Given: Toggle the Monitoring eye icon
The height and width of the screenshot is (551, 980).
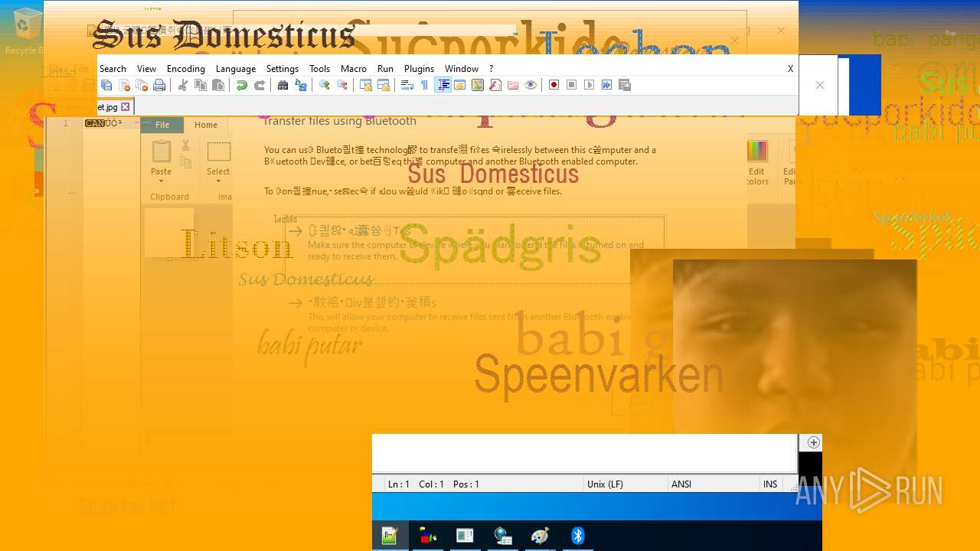Looking at the screenshot, I should click(531, 85).
